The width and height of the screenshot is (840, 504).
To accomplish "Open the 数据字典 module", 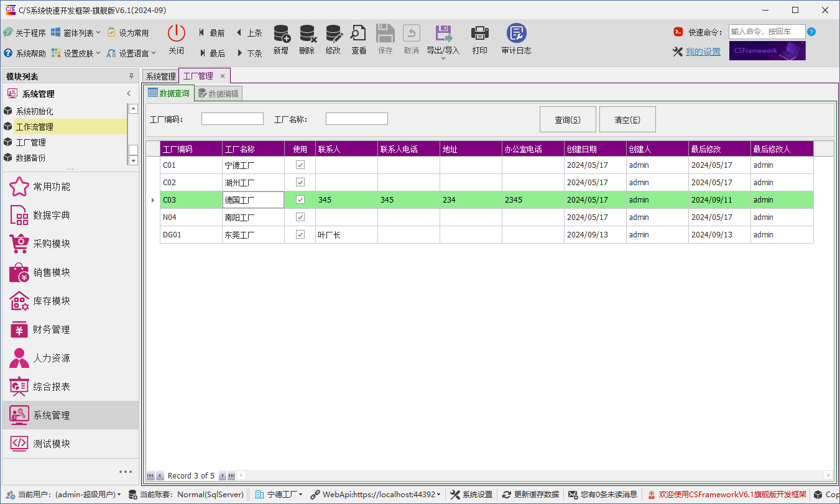I will point(71,215).
